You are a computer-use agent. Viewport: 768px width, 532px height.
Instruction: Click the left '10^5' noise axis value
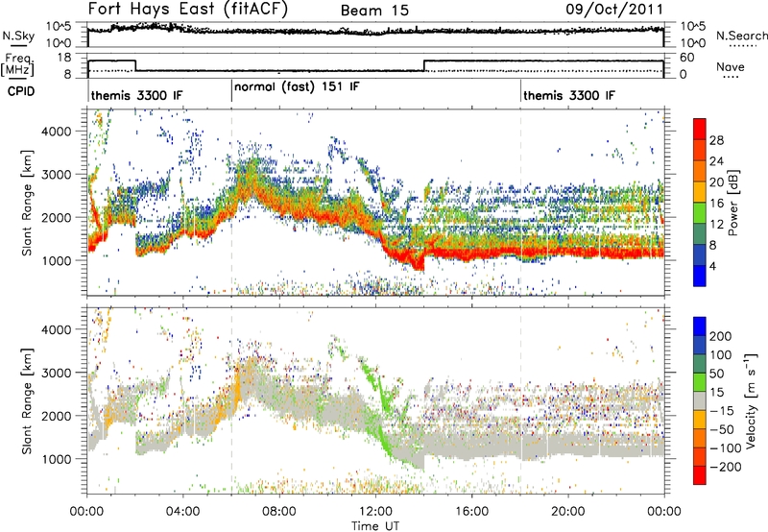[59, 26]
